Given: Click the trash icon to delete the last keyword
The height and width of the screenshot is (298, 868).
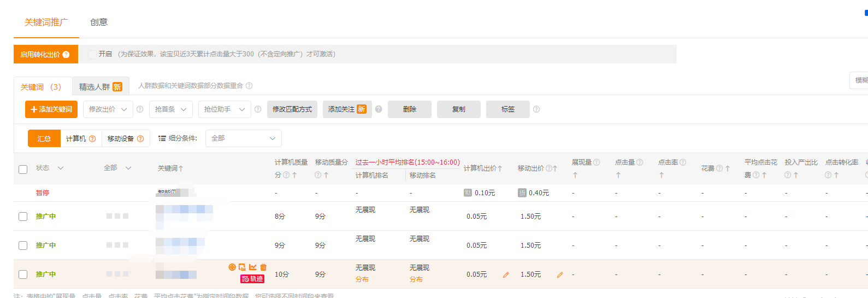Looking at the screenshot, I should 263,267.
